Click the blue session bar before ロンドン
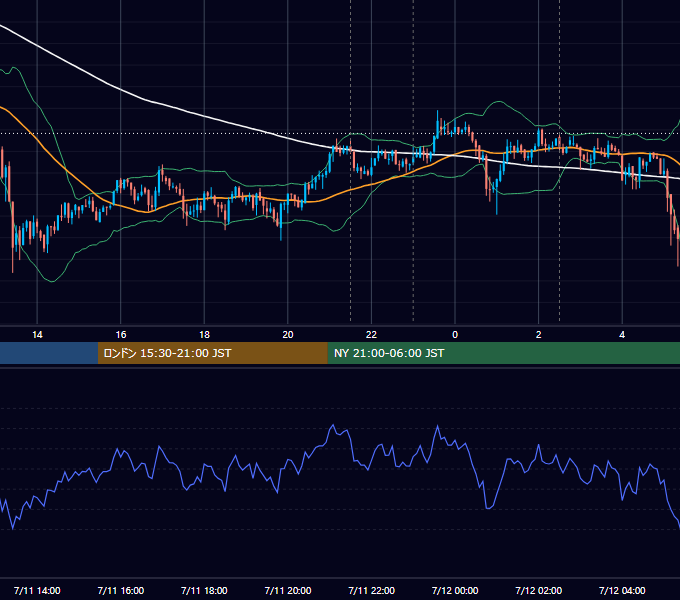The image size is (680, 600). 49,353
